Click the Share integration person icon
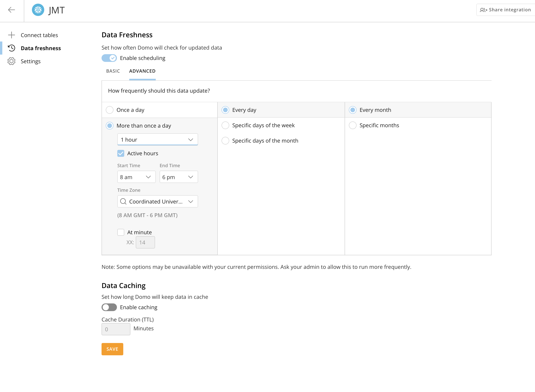535x392 pixels. (484, 10)
